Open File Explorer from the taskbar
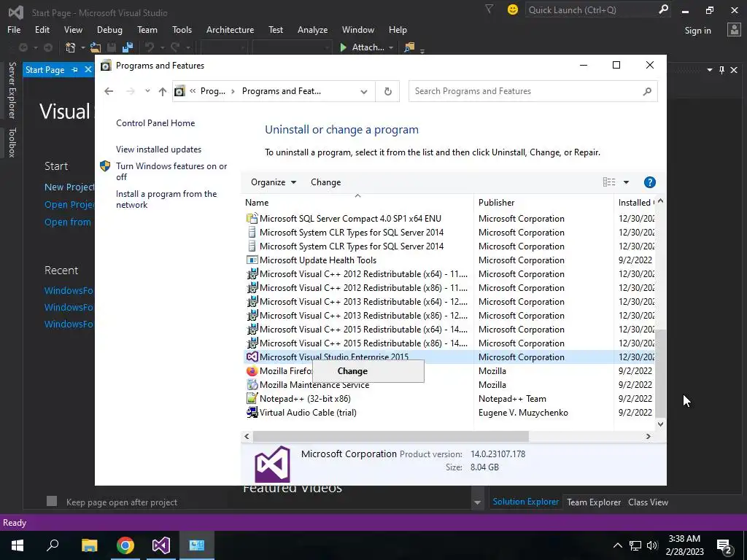Screen dimensions: 747x560 [x=90, y=545]
